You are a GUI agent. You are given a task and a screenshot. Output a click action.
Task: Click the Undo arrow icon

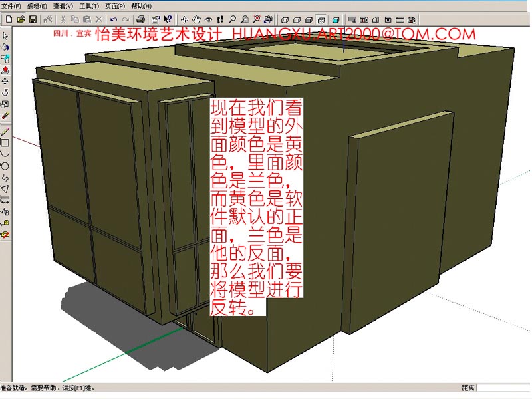click(114, 19)
